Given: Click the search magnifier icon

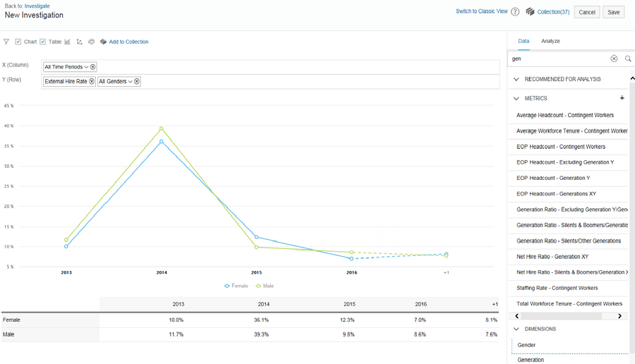Looking at the screenshot, I should (628, 59).
